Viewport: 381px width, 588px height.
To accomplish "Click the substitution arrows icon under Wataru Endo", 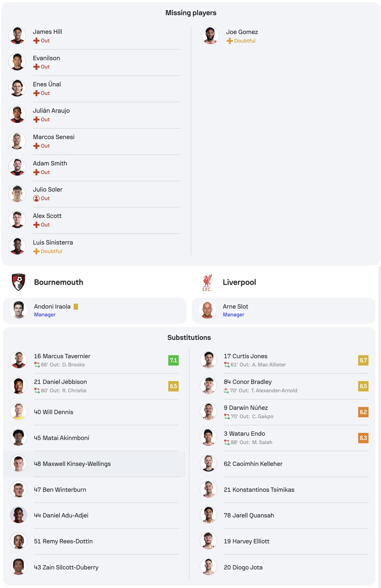I will point(226,442).
